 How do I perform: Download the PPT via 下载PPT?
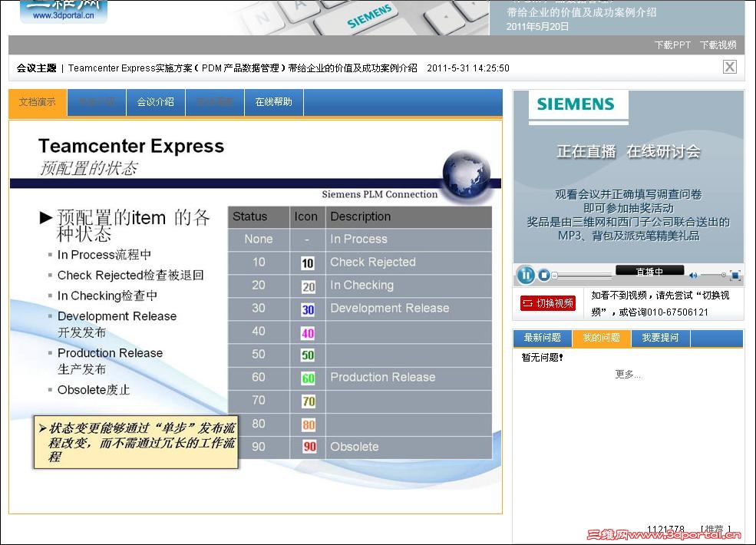(672, 45)
